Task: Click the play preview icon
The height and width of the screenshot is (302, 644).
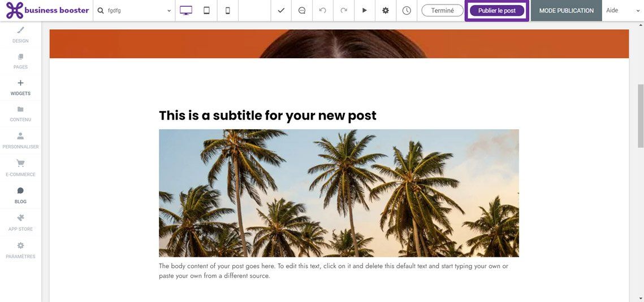Action: click(x=365, y=11)
